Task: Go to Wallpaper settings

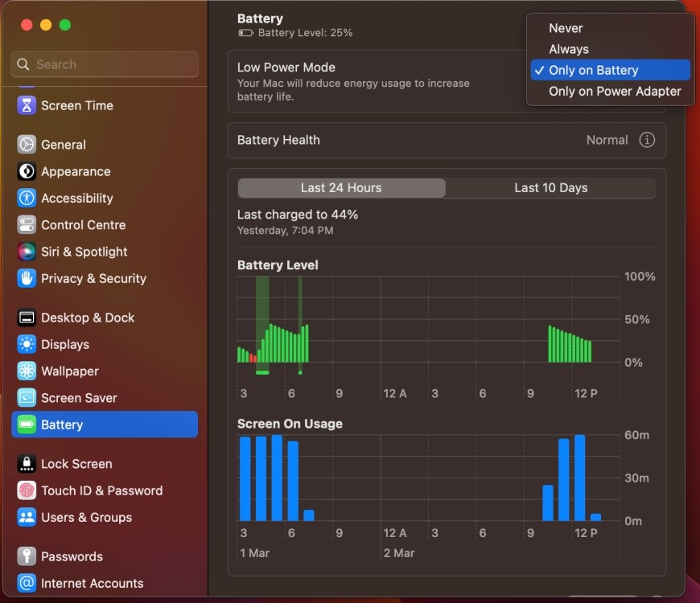Action: [105, 371]
